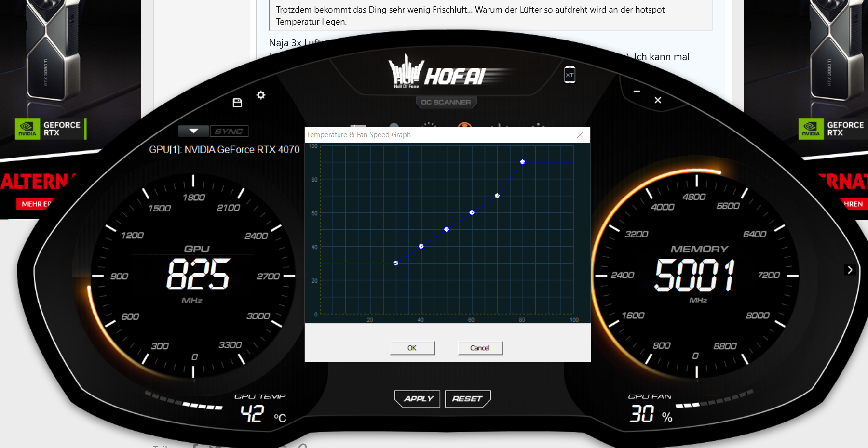Click the 825 MHz GPU clock readout
The height and width of the screenshot is (448, 868).
click(x=198, y=274)
